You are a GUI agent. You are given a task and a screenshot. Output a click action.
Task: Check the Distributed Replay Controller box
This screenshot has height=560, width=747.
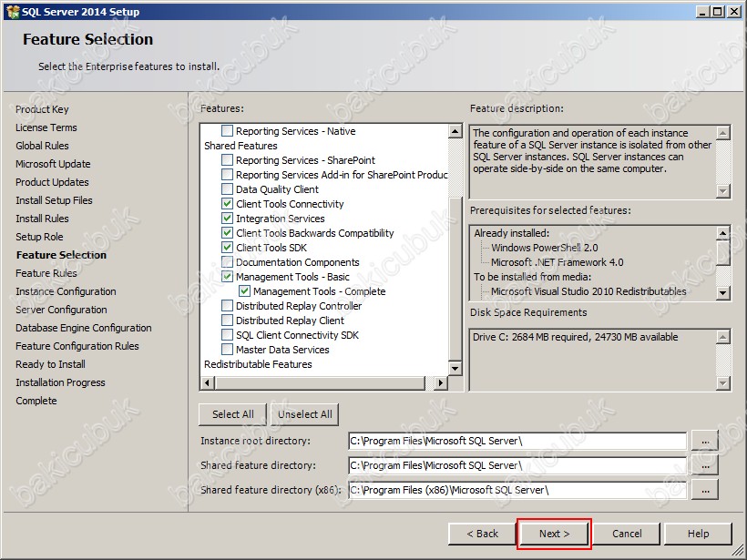pos(228,306)
